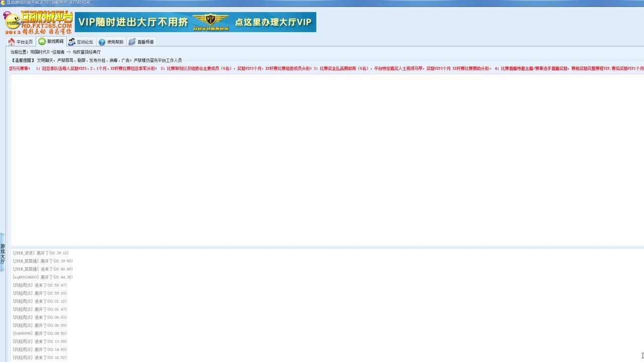
Task: Select log entry wq491034803 离开了 02:44:35
Action: pos(43,278)
